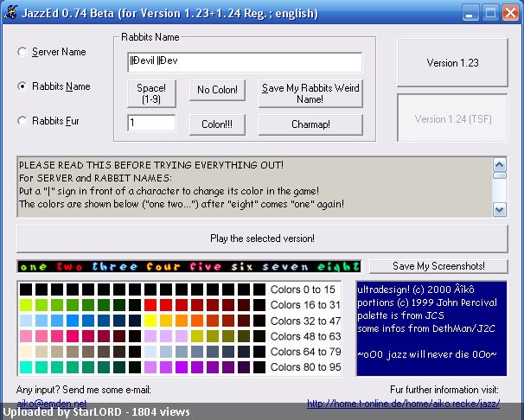Click the number input field containing 1
The height and width of the screenshot is (420, 524).
click(x=151, y=124)
